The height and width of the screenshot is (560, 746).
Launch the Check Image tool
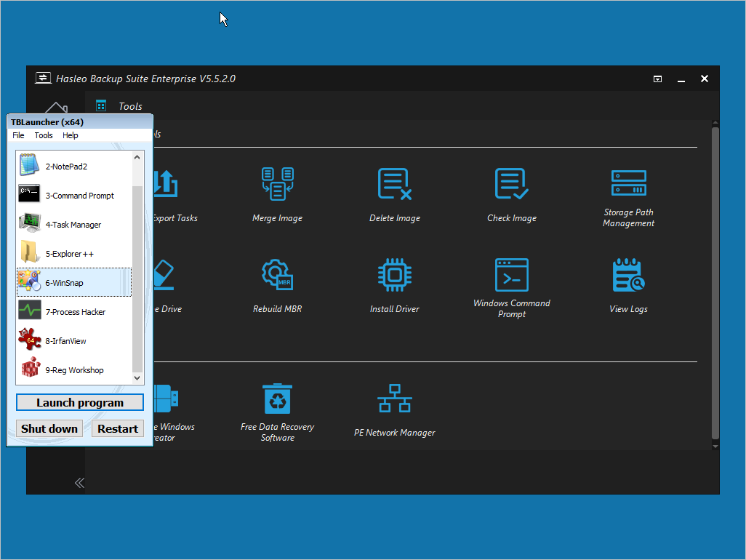pyautogui.click(x=511, y=195)
